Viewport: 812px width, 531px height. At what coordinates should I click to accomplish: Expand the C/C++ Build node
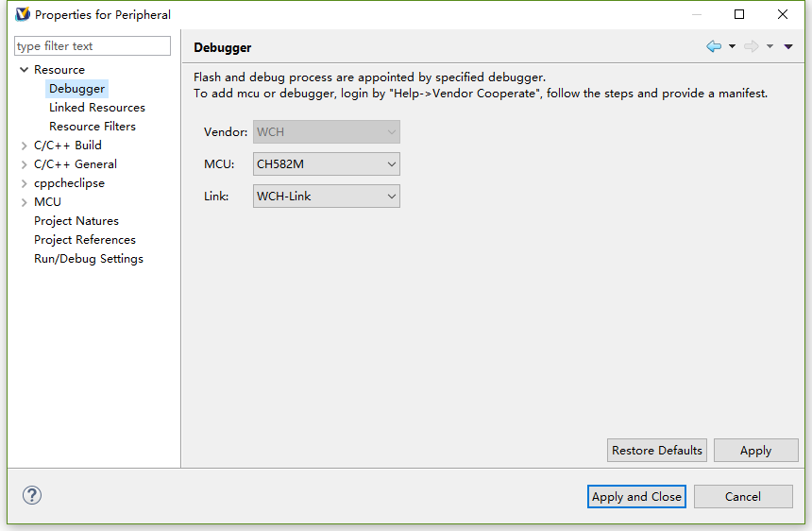pyautogui.click(x=25, y=146)
